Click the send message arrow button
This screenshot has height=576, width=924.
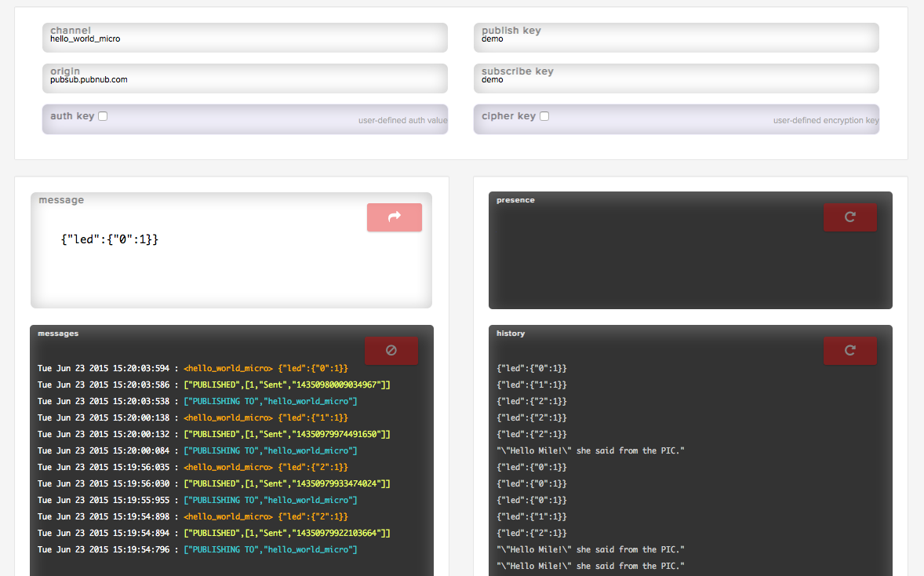click(x=394, y=217)
